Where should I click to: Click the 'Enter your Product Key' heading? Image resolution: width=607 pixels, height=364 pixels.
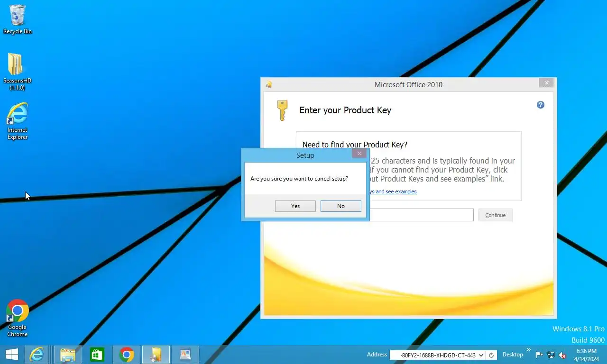[x=345, y=110]
